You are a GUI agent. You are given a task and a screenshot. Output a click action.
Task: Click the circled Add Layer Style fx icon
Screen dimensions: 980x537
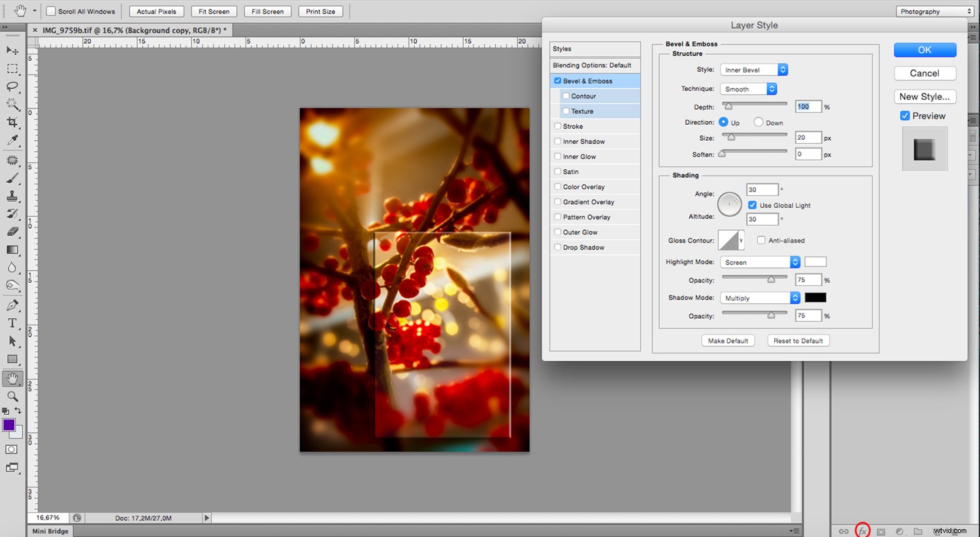pos(862,530)
